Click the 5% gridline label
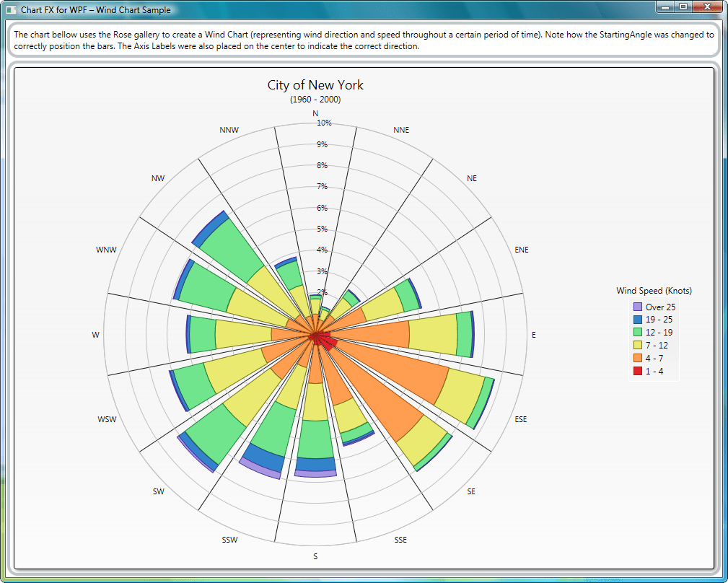 [322, 228]
